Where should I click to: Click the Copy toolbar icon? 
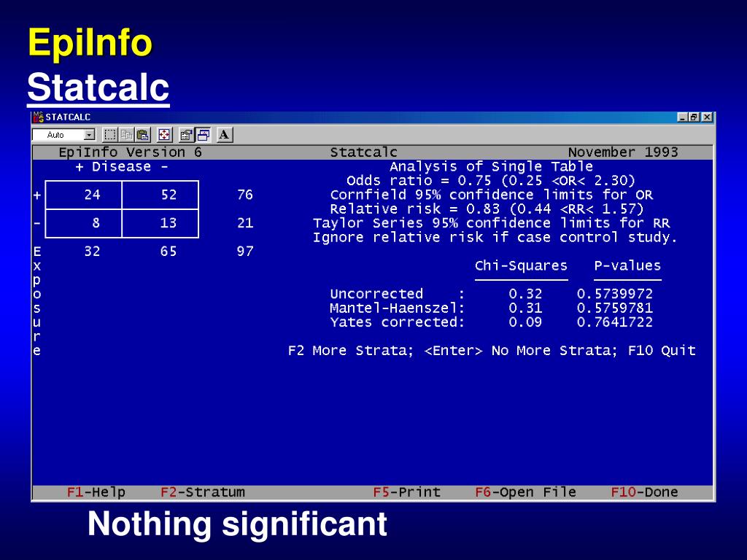[126, 135]
